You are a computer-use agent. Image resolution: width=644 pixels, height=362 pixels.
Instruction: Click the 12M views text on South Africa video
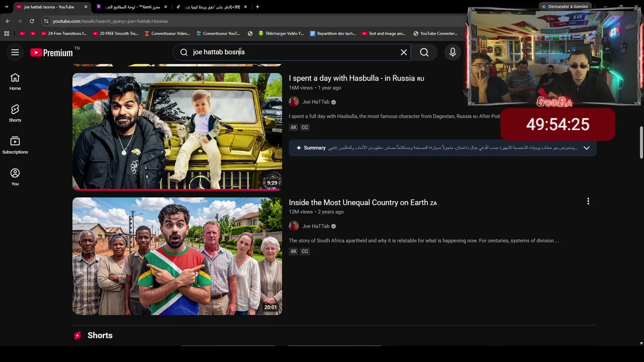click(301, 212)
